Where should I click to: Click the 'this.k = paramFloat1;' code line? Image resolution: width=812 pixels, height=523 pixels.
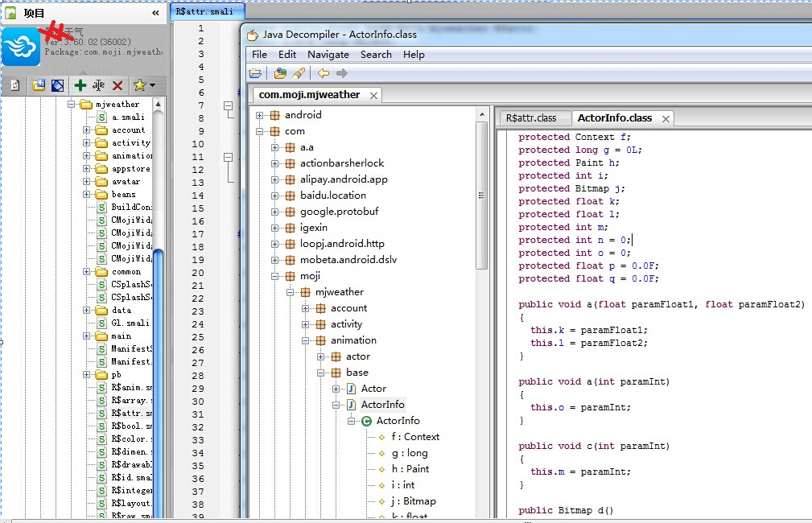pos(589,331)
